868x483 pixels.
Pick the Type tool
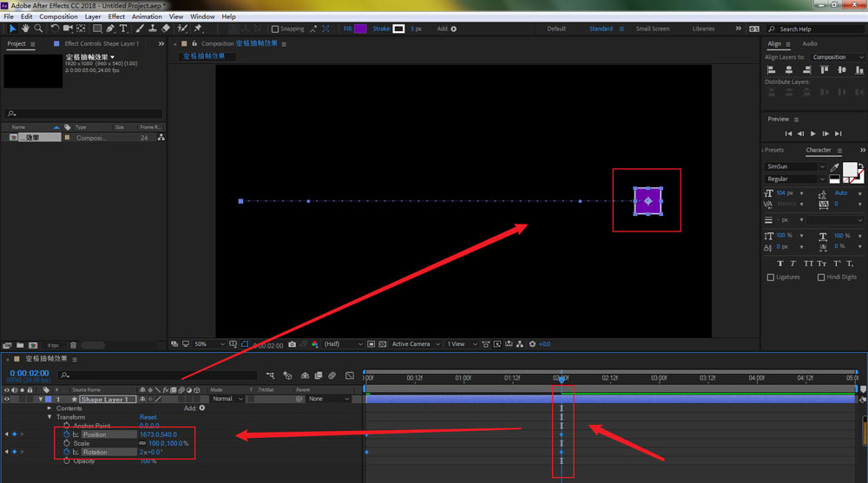(122, 29)
